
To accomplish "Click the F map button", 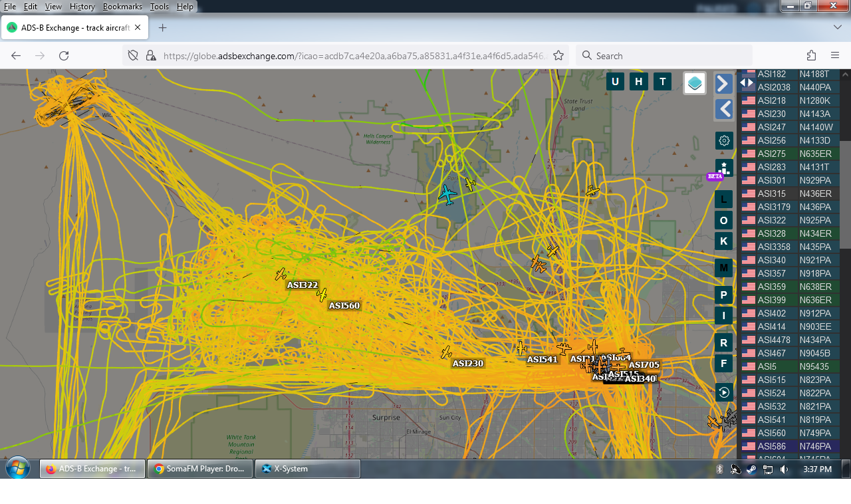I will 724,363.
